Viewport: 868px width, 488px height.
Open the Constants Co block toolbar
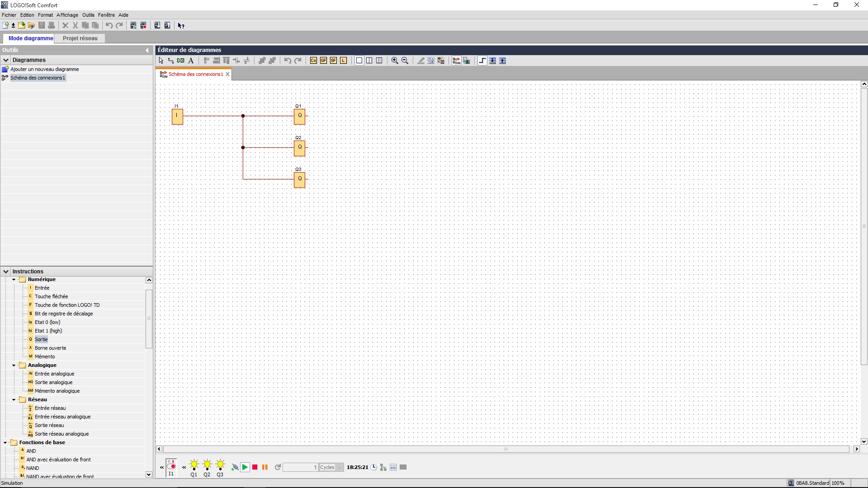tap(313, 61)
